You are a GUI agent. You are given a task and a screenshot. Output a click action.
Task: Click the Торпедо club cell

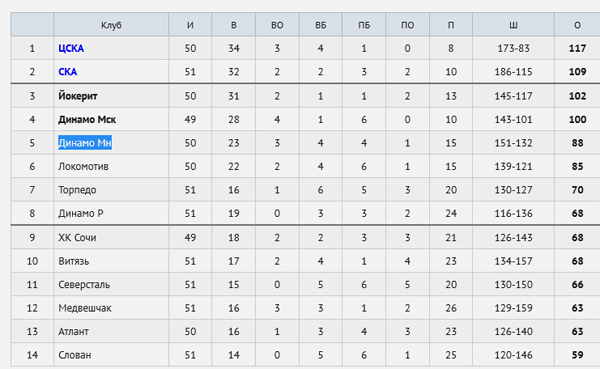[111, 190]
